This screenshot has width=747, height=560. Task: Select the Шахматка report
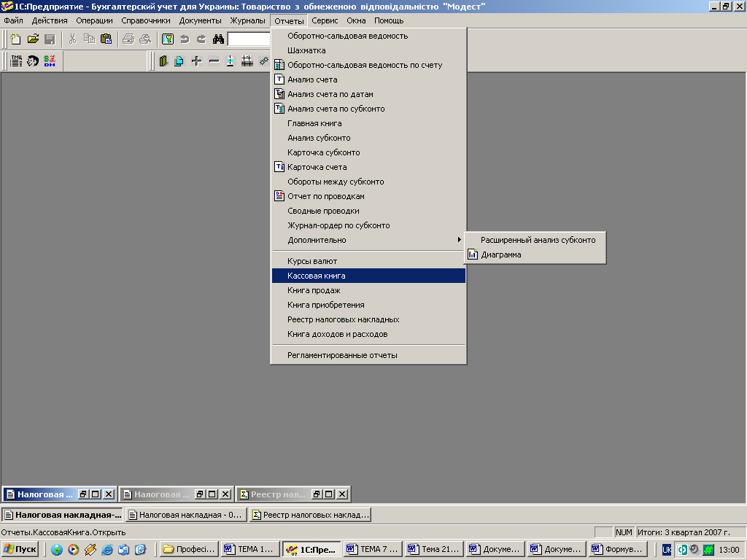tap(368, 50)
